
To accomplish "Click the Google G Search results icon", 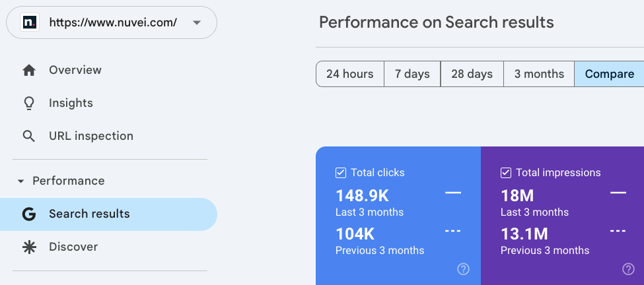I will (29, 214).
